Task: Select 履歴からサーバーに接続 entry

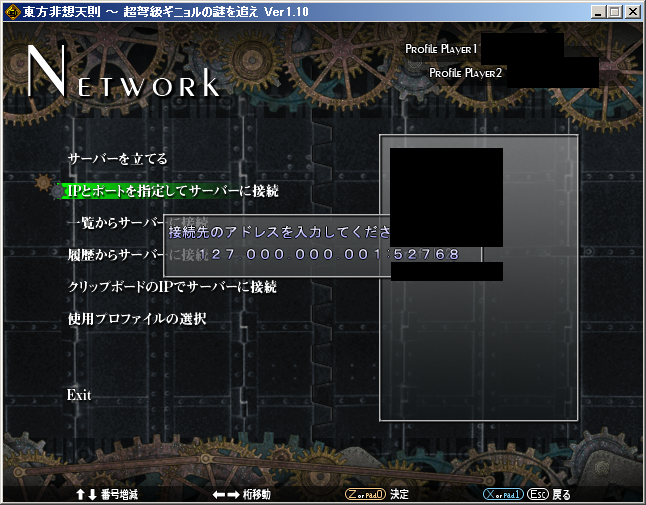Action: (x=138, y=255)
